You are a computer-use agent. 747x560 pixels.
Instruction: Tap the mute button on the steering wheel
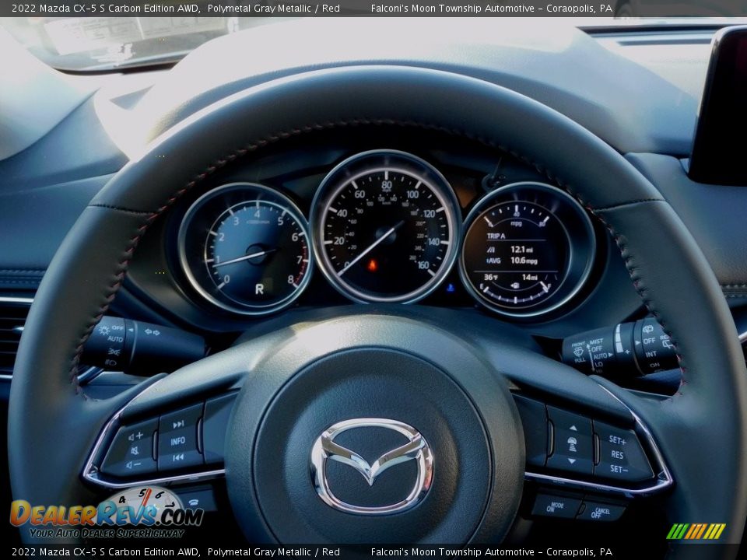135,450
